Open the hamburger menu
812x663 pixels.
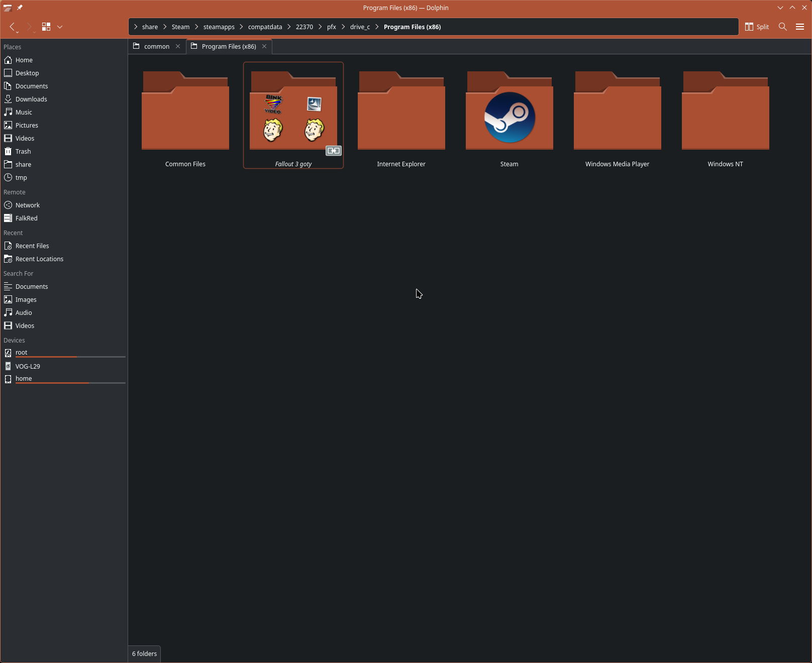[800, 27]
